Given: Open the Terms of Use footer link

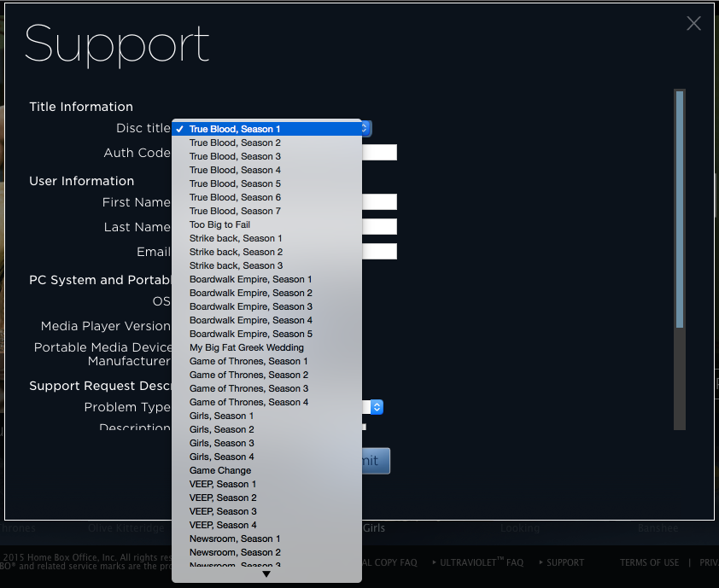Looking at the screenshot, I should [x=649, y=562].
